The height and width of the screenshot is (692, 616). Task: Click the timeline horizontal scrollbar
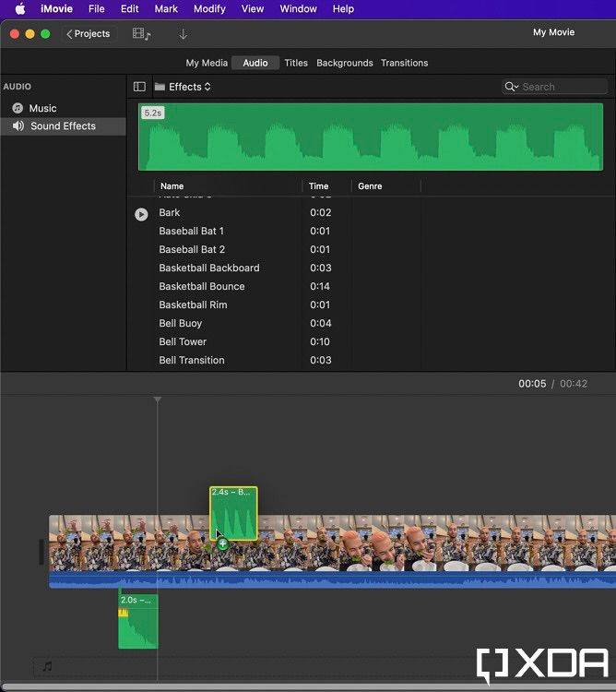coord(308,687)
